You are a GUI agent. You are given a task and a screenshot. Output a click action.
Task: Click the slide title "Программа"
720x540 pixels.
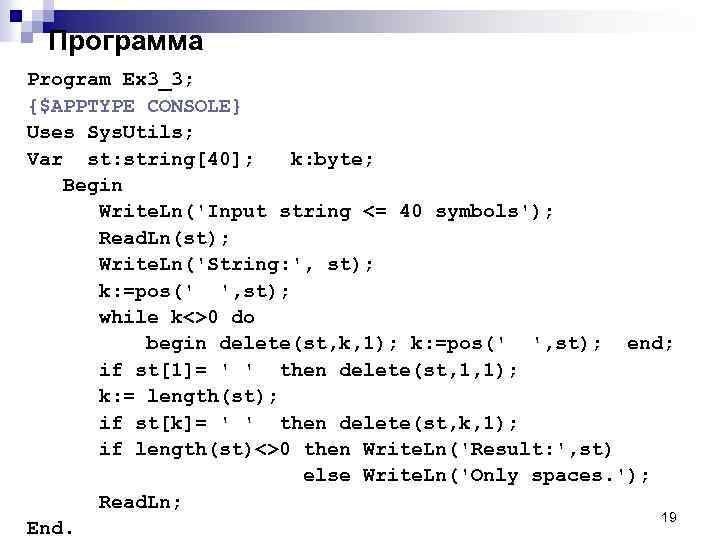point(125,42)
